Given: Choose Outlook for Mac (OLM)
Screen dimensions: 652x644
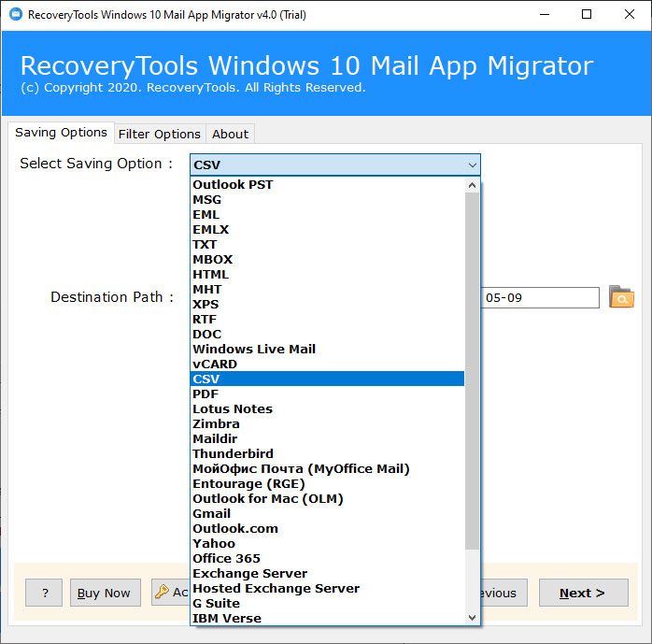Looking at the screenshot, I should pos(327,498).
